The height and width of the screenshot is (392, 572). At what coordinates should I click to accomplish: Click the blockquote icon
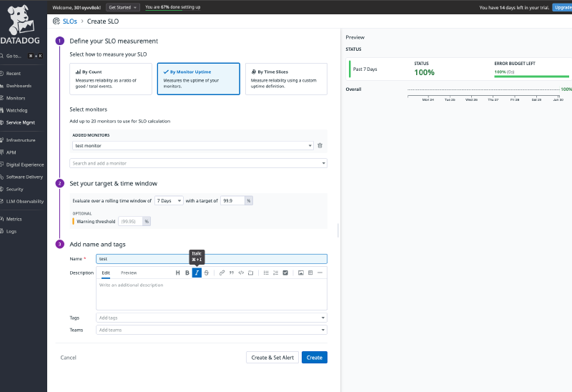[x=231, y=273]
